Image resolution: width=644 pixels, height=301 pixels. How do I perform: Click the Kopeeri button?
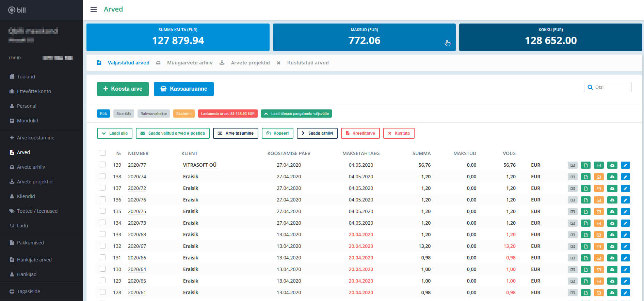click(277, 133)
